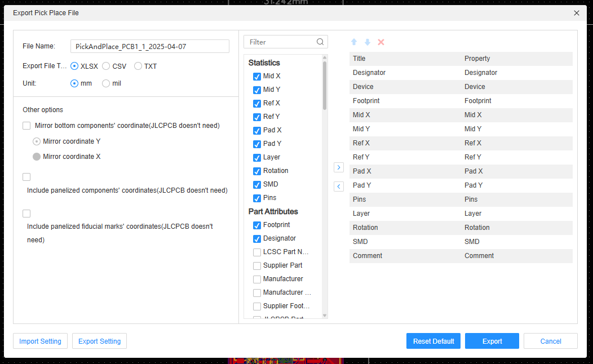Click the Import Setting button
The width and height of the screenshot is (593, 364).
tap(40, 341)
